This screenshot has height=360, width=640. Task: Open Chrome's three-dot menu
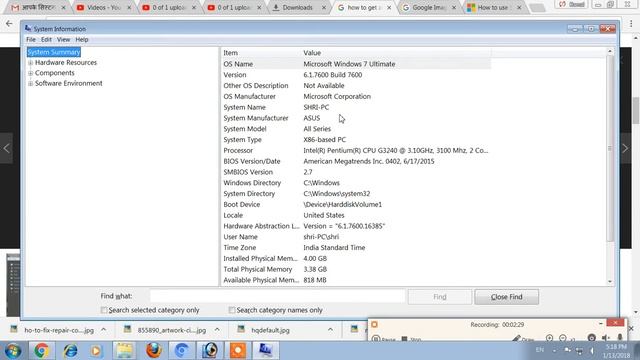click(631, 24)
